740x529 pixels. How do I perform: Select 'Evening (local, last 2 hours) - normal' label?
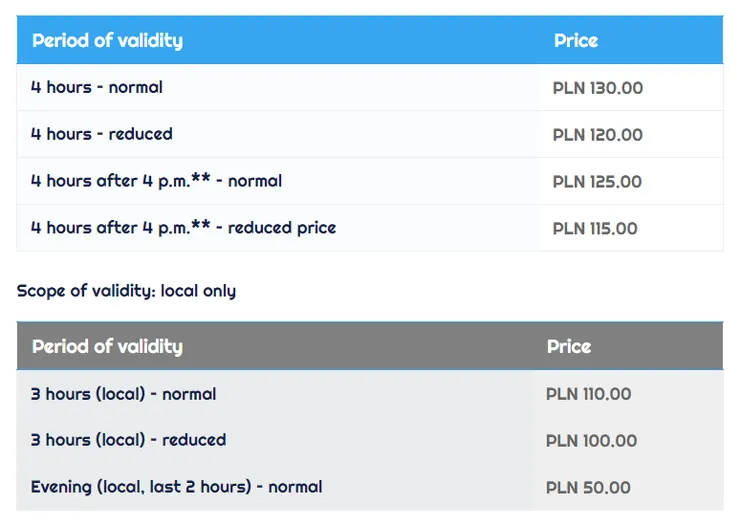[176, 487]
